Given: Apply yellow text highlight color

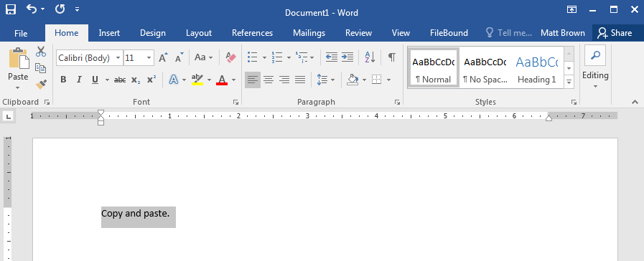Looking at the screenshot, I should coord(197,80).
